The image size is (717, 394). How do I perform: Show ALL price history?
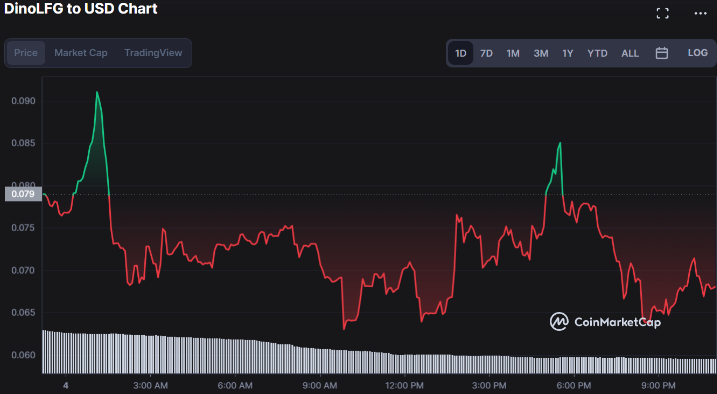(x=630, y=53)
